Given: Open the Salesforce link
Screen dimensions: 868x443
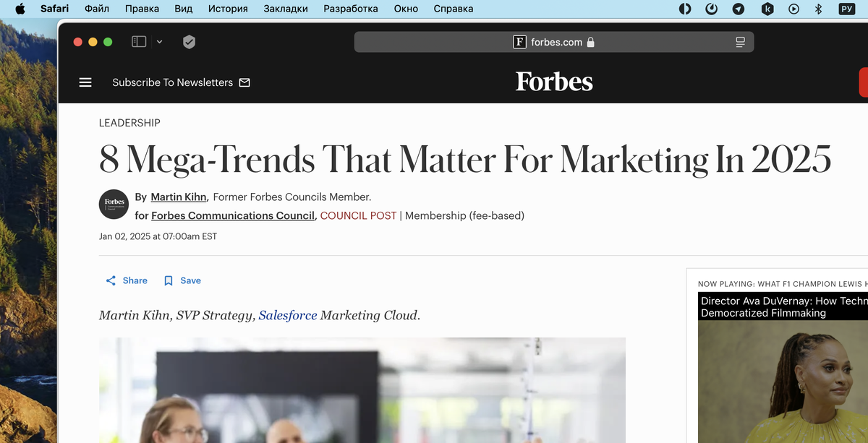Looking at the screenshot, I should click(x=288, y=315).
